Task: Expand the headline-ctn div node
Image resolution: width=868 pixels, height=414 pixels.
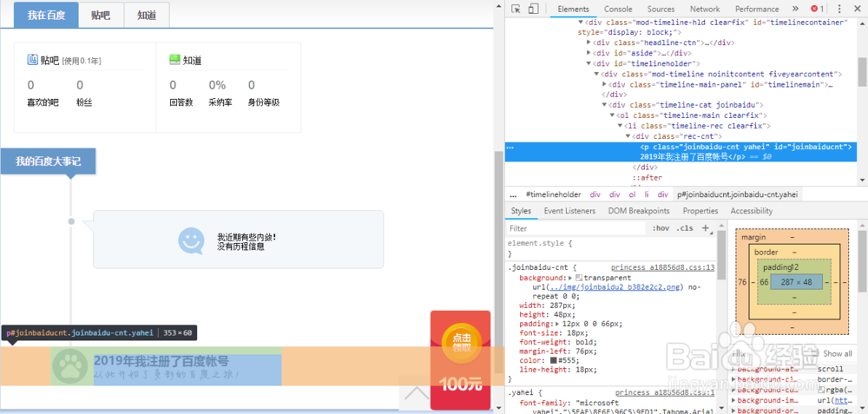Action: (x=589, y=43)
